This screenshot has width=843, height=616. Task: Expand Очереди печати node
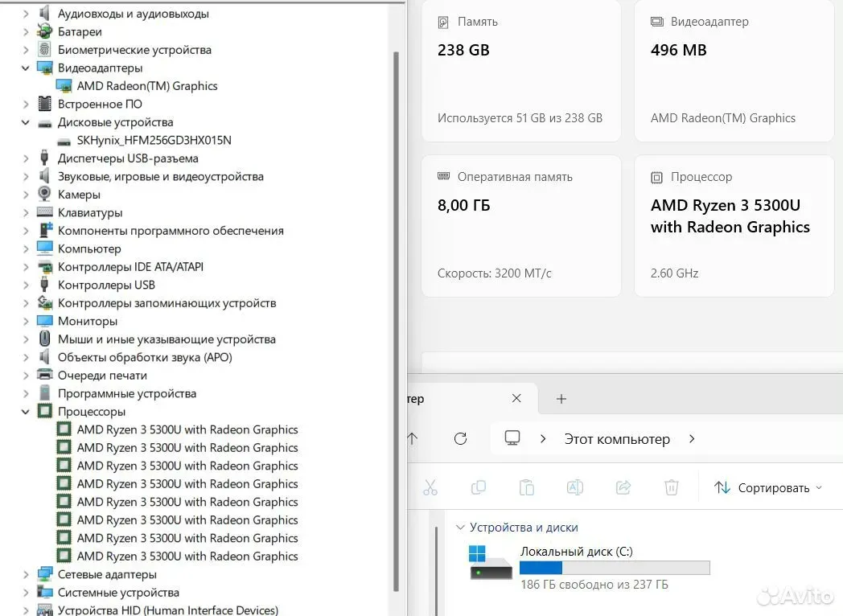pyautogui.click(x=25, y=376)
